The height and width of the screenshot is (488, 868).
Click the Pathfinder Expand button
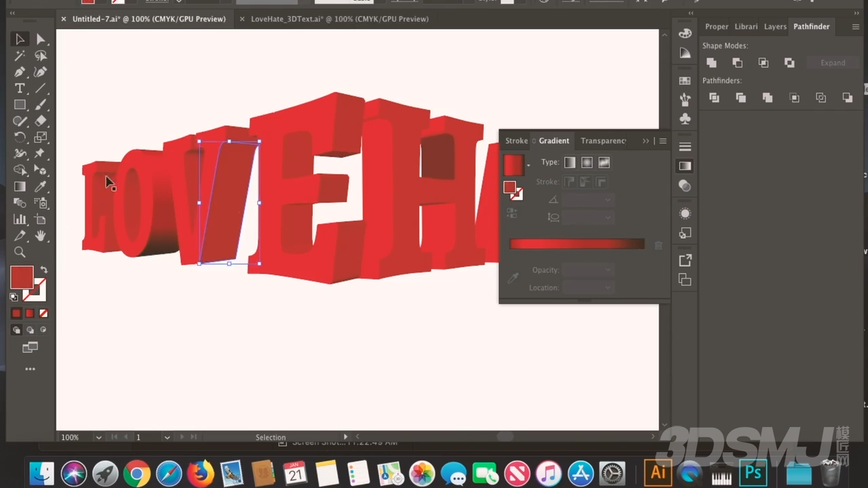833,63
